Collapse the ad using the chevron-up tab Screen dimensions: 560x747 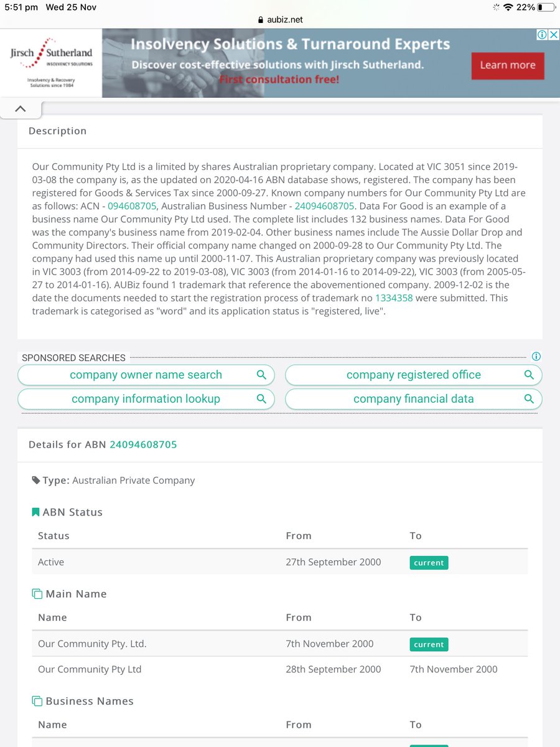click(21, 108)
